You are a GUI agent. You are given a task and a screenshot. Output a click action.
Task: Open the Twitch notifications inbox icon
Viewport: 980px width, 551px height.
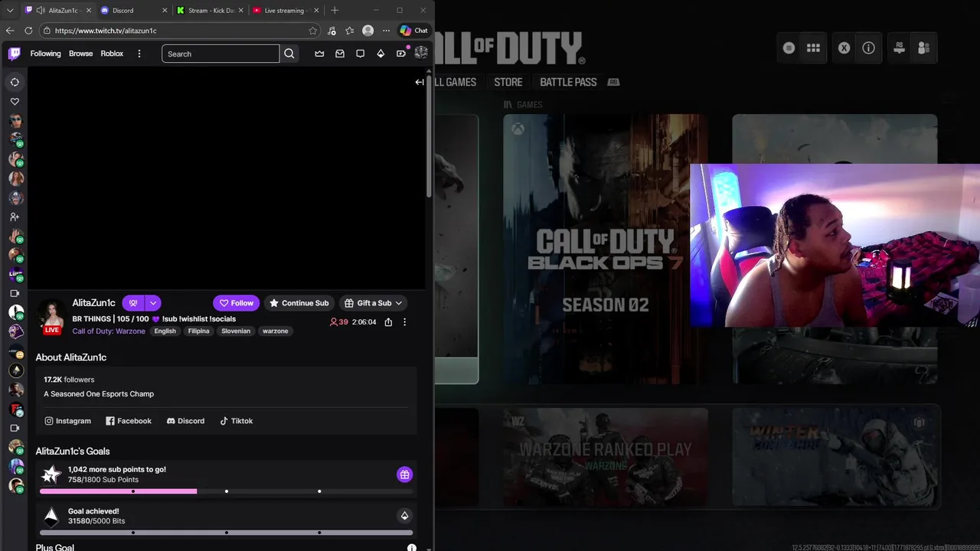pyautogui.click(x=340, y=54)
